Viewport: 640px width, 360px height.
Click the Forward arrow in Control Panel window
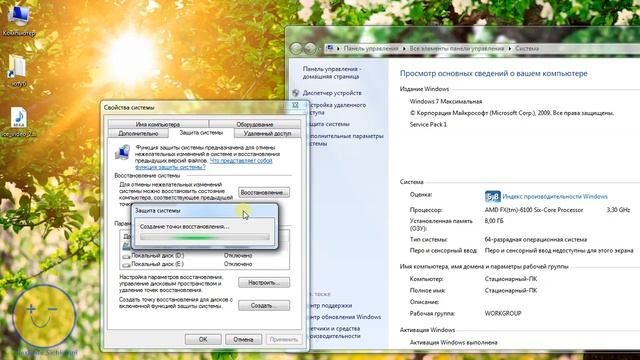[310, 49]
